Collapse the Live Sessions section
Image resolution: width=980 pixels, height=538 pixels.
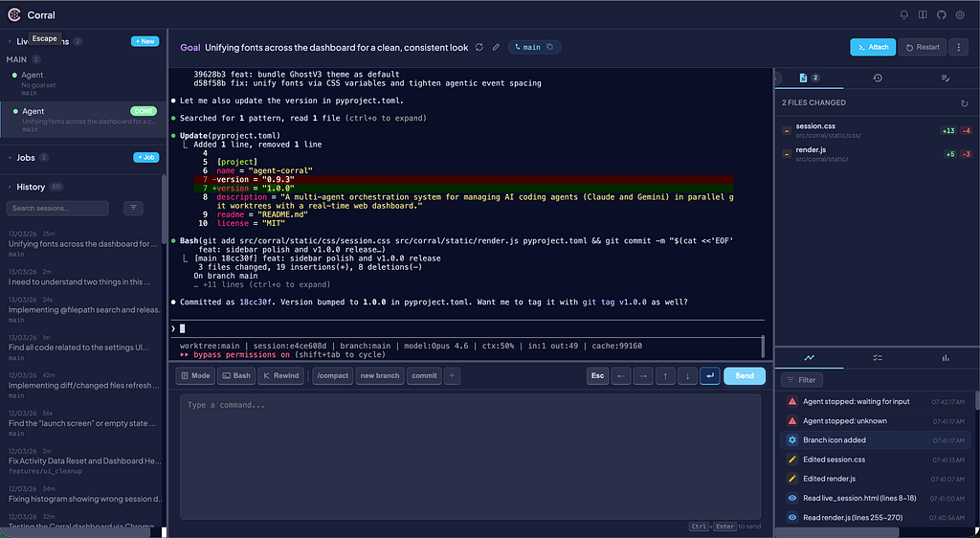[x=10, y=41]
